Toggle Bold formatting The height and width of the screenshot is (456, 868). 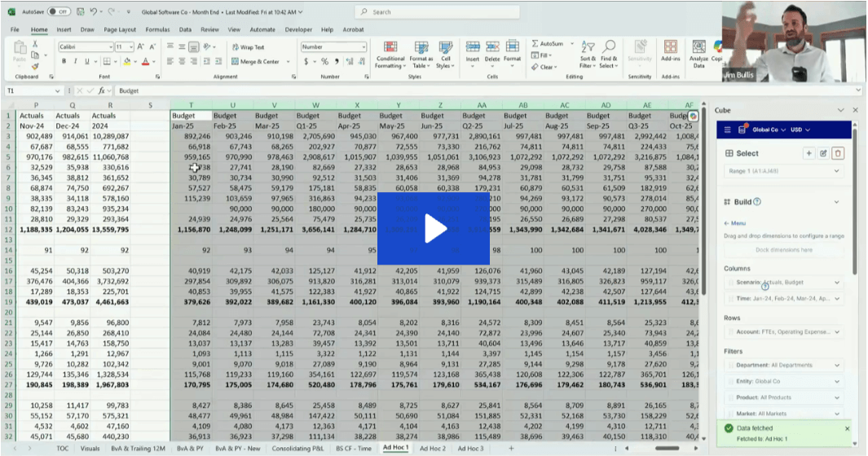(64, 62)
